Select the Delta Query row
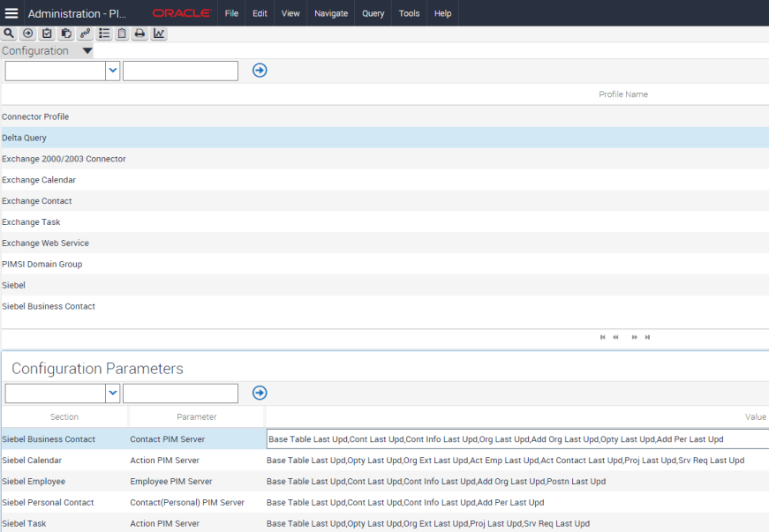Image resolution: width=769 pixels, height=532 pixels. pos(385,138)
